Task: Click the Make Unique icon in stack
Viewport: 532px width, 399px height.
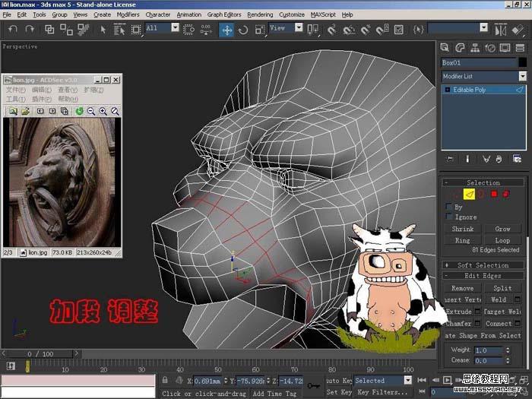Action: click(x=486, y=159)
